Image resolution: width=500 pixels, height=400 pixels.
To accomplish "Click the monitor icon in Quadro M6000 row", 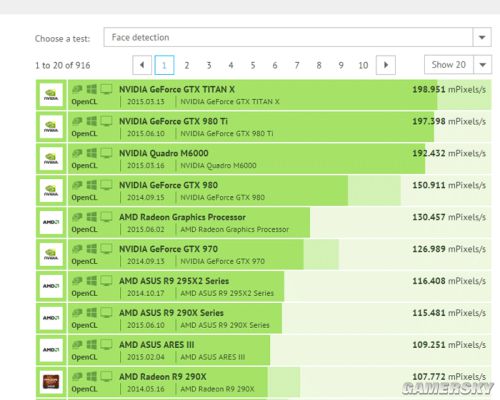I will click(106, 153).
